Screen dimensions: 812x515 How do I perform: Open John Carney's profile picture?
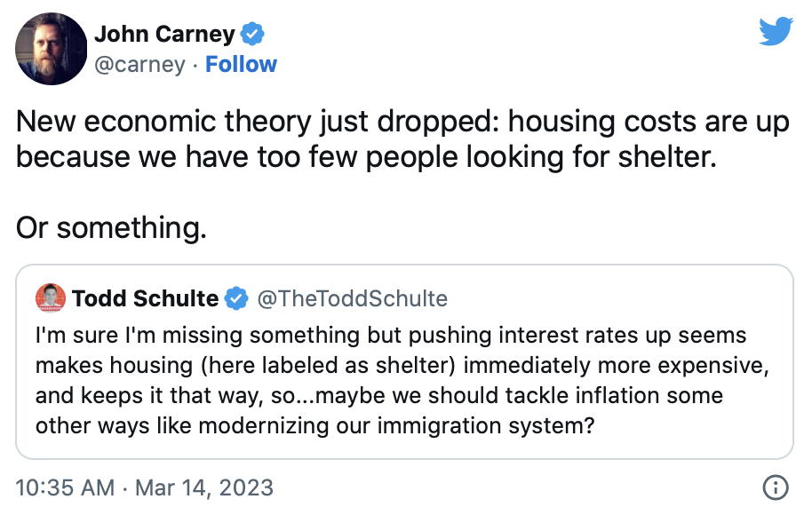point(51,50)
